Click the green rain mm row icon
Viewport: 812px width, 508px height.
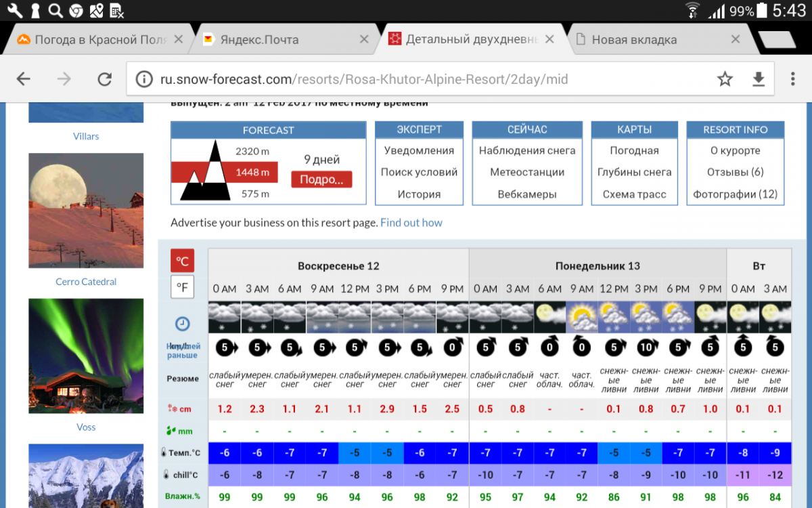tap(171, 430)
